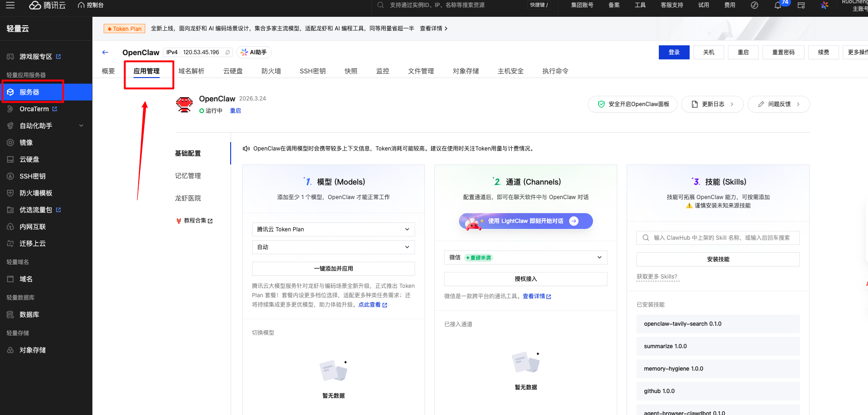Open the AI助手 assistant button

pos(254,52)
